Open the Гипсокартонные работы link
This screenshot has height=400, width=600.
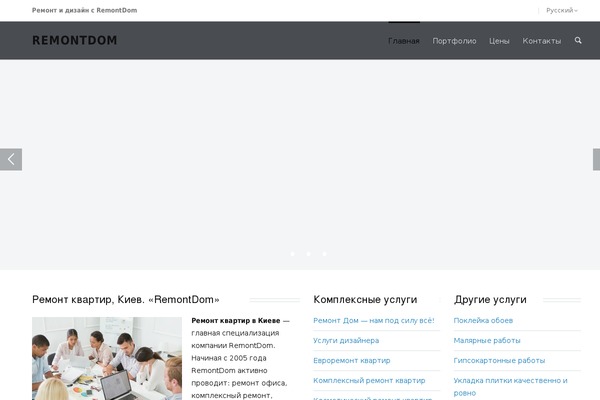(x=499, y=360)
